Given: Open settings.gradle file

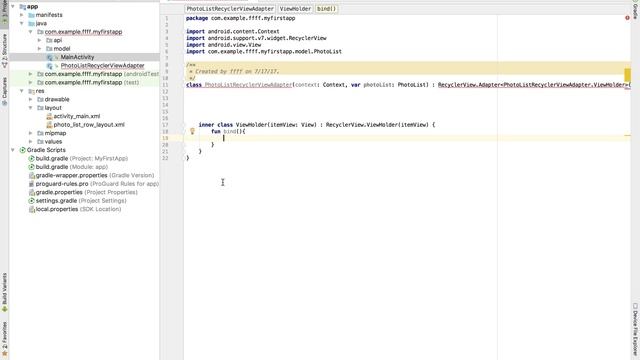Looking at the screenshot, I should (x=81, y=201).
